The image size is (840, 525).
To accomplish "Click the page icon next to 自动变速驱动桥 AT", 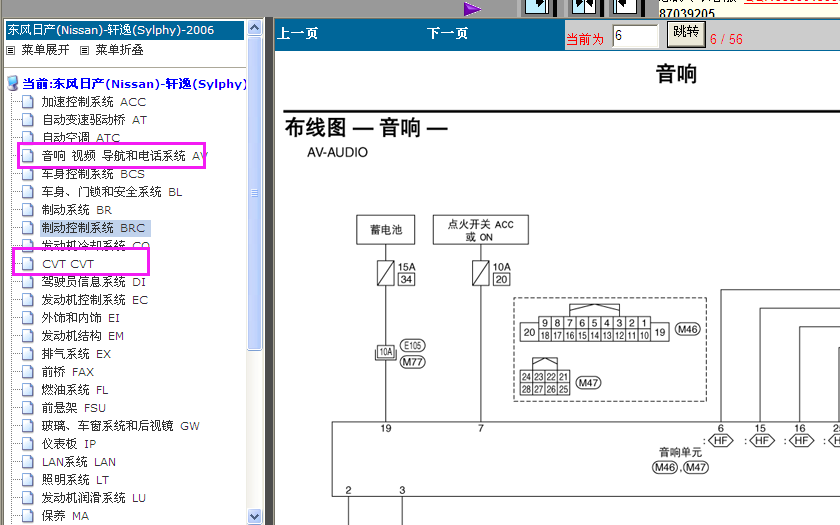I will pos(28,120).
